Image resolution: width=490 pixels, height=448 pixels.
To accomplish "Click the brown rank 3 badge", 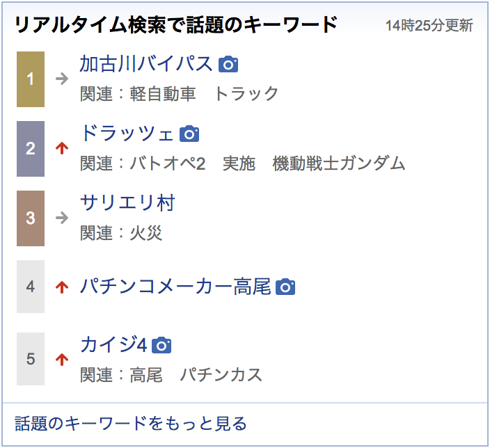I will pos(31,218).
